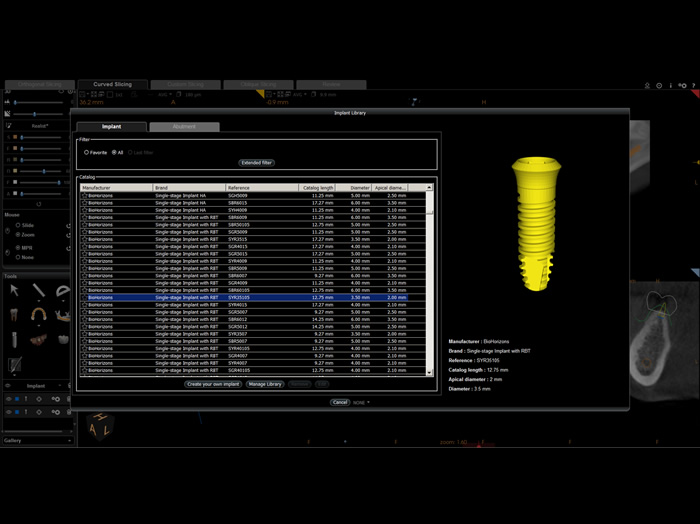Select the tooth icon in Tools panel

[x=14, y=315]
